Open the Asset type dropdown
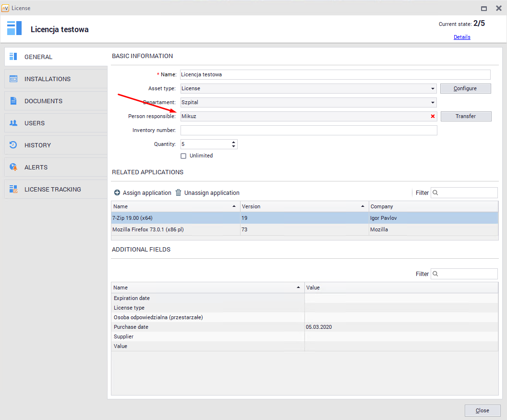The height and width of the screenshot is (420, 507). click(x=433, y=89)
